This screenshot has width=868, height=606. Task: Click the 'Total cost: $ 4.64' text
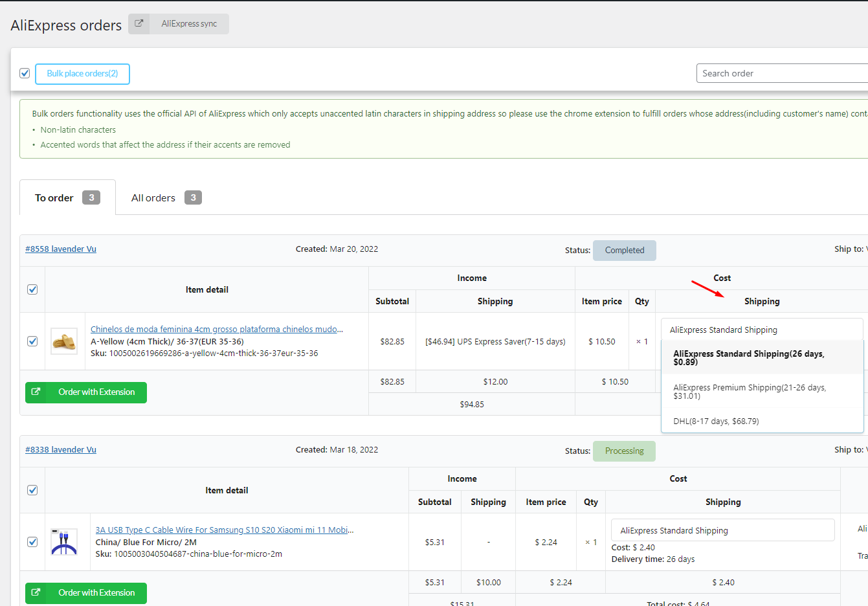point(678,603)
